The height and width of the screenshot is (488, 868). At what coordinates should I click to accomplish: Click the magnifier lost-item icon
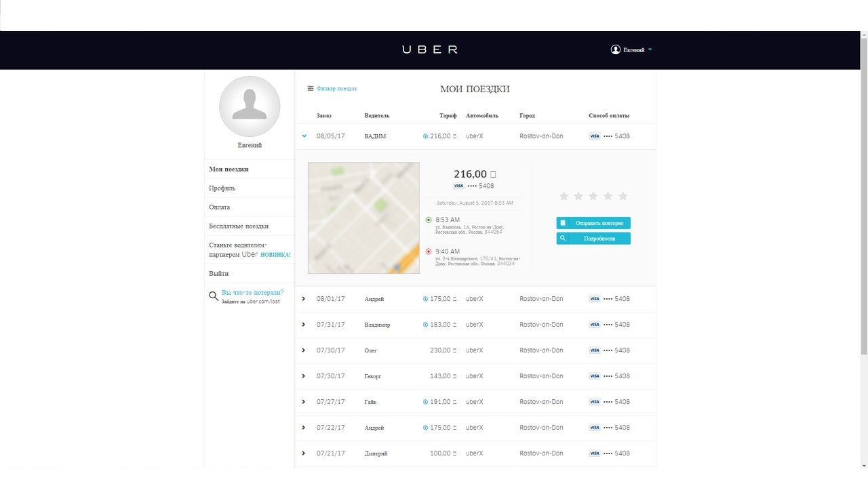click(x=214, y=296)
